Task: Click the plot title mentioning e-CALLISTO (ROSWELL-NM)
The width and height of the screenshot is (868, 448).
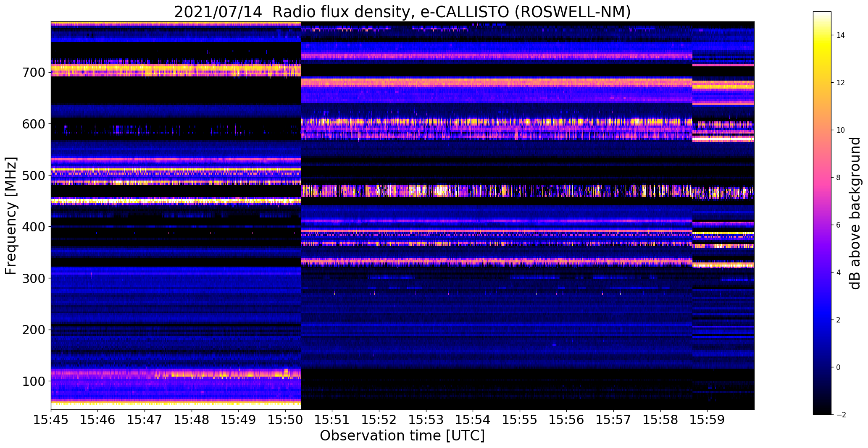Action: (x=402, y=12)
